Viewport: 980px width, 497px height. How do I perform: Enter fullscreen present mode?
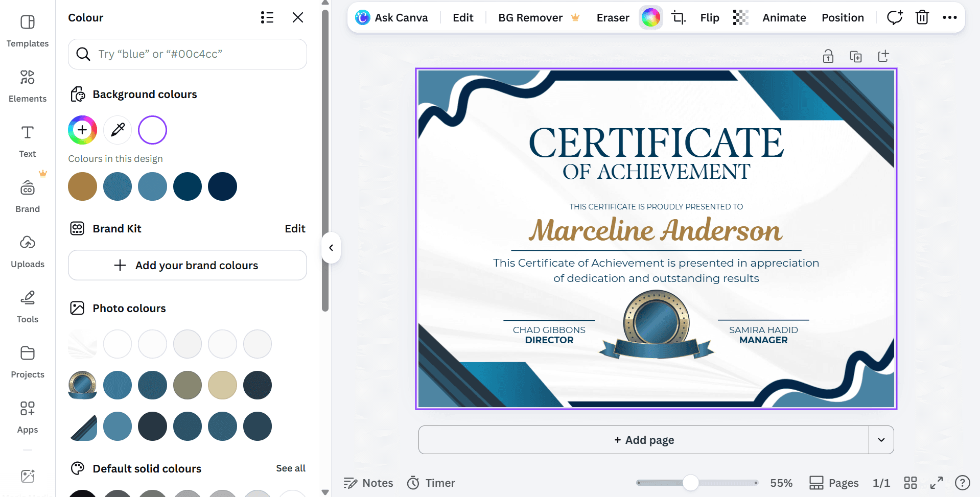coord(937,483)
